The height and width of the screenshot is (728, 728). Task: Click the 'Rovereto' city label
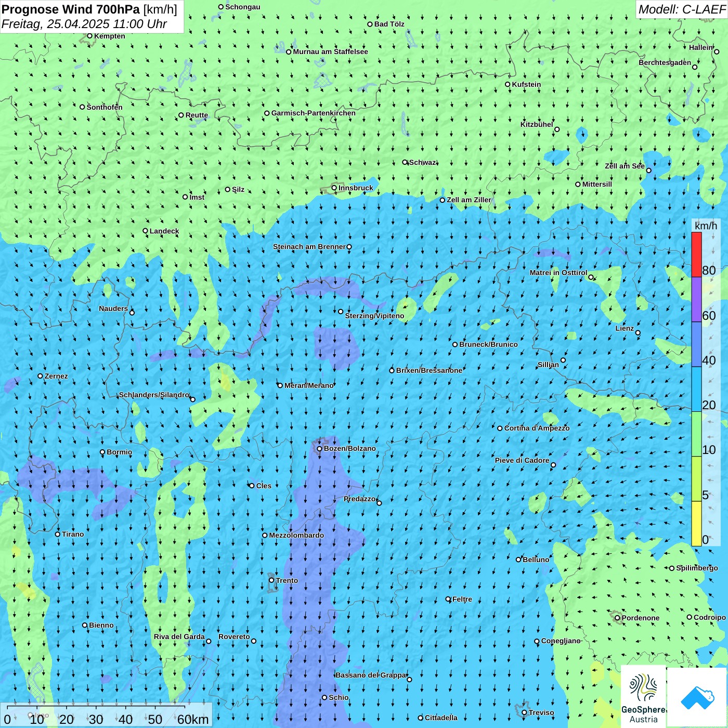pyautogui.click(x=234, y=636)
